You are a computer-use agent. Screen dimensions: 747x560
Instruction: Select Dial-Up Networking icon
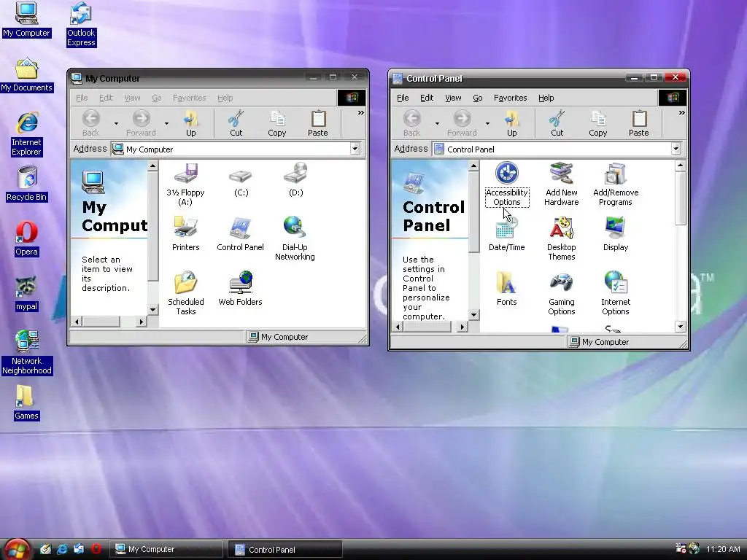click(x=295, y=239)
